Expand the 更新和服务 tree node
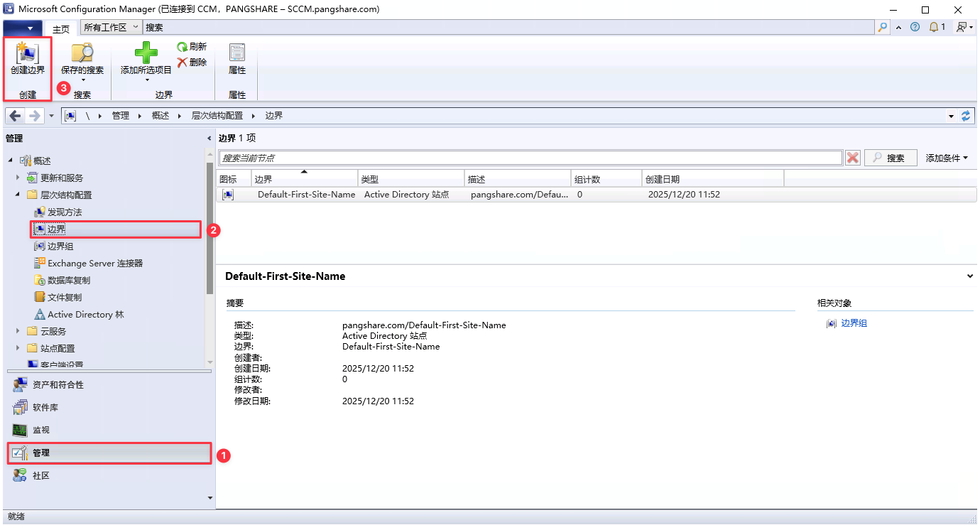The width and height of the screenshot is (980, 525). 18,178
